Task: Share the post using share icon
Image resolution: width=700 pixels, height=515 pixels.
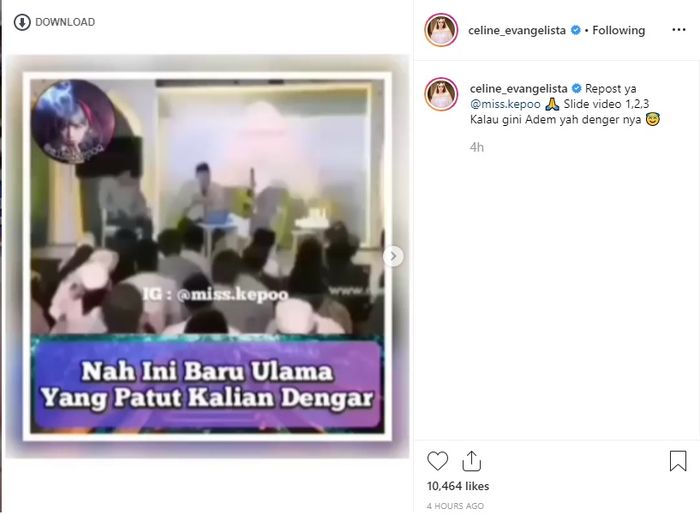Action: click(471, 461)
